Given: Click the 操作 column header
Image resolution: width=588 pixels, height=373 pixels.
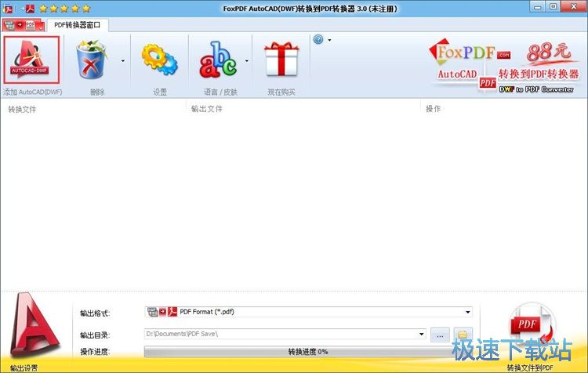Looking at the screenshot, I should (x=433, y=109).
